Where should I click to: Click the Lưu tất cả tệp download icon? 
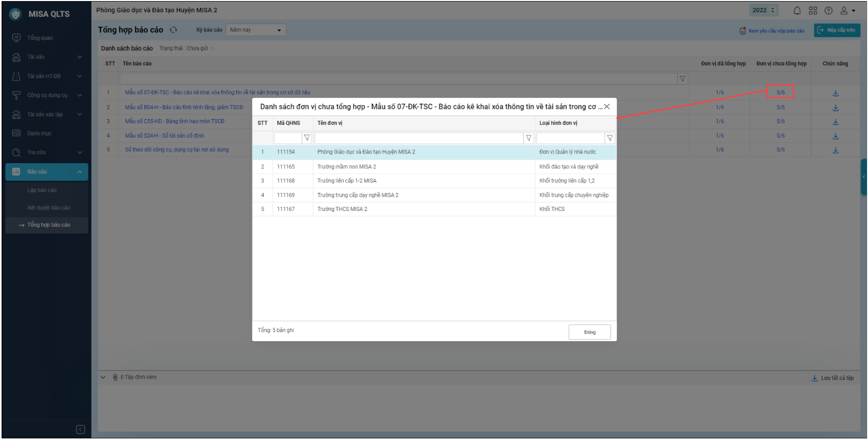pyautogui.click(x=814, y=378)
